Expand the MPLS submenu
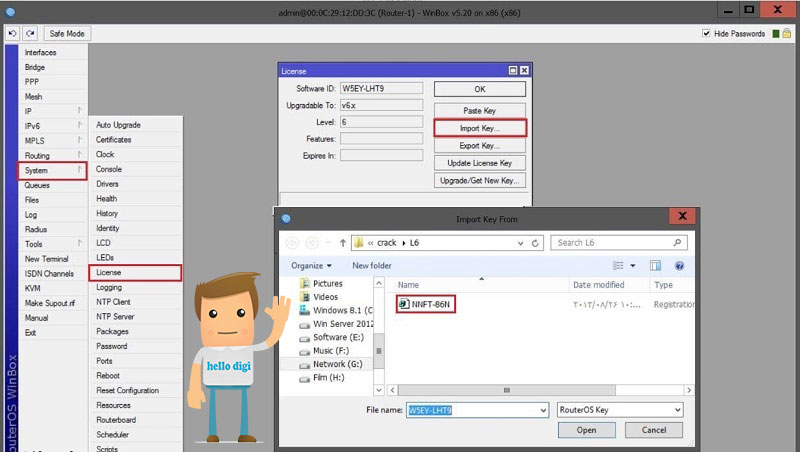The width and height of the screenshot is (800, 452). [80, 140]
